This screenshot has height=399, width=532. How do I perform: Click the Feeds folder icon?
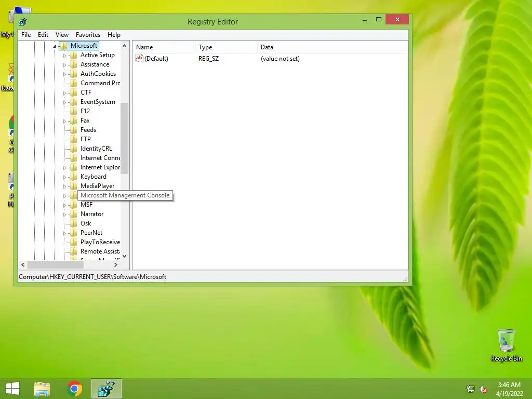74,129
